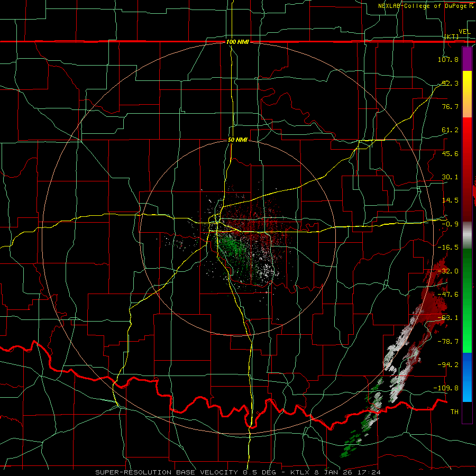
Task: Select the 92.3 value on velocity scale
Action: (x=450, y=83)
